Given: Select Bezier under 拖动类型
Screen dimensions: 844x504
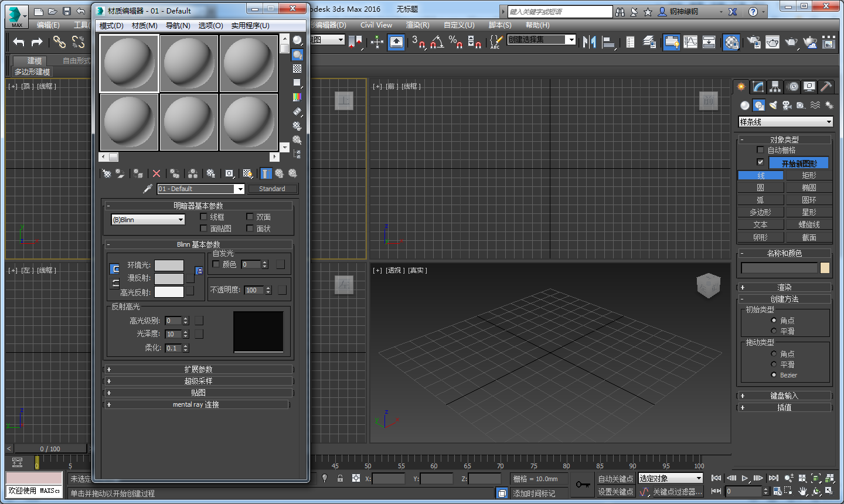Looking at the screenshot, I should click(774, 374).
